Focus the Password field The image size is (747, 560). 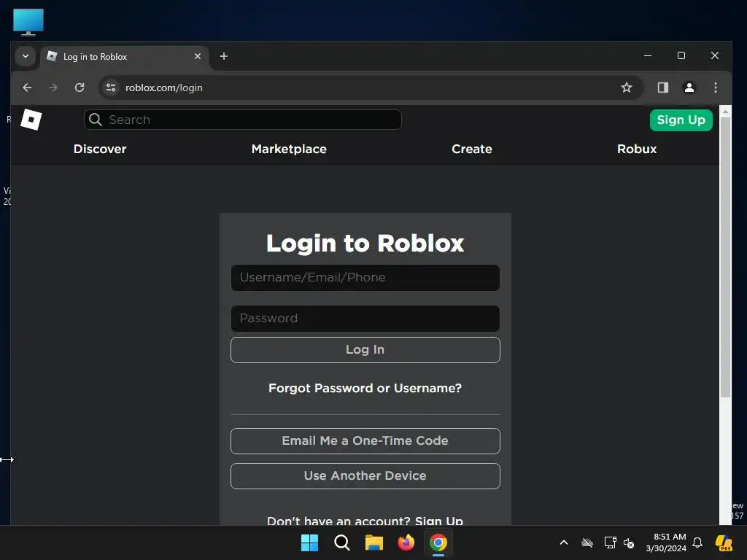365,319
